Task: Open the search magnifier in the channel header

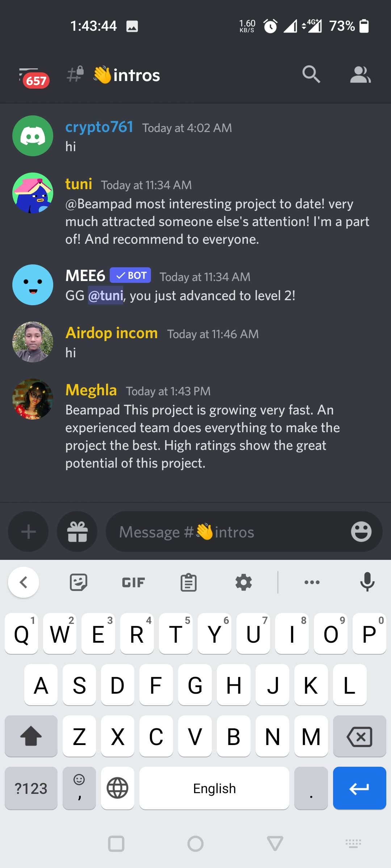Action: (311, 75)
